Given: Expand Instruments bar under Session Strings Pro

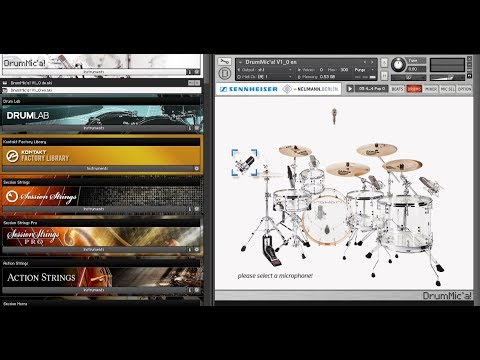Looking at the screenshot, I should 94,249.
